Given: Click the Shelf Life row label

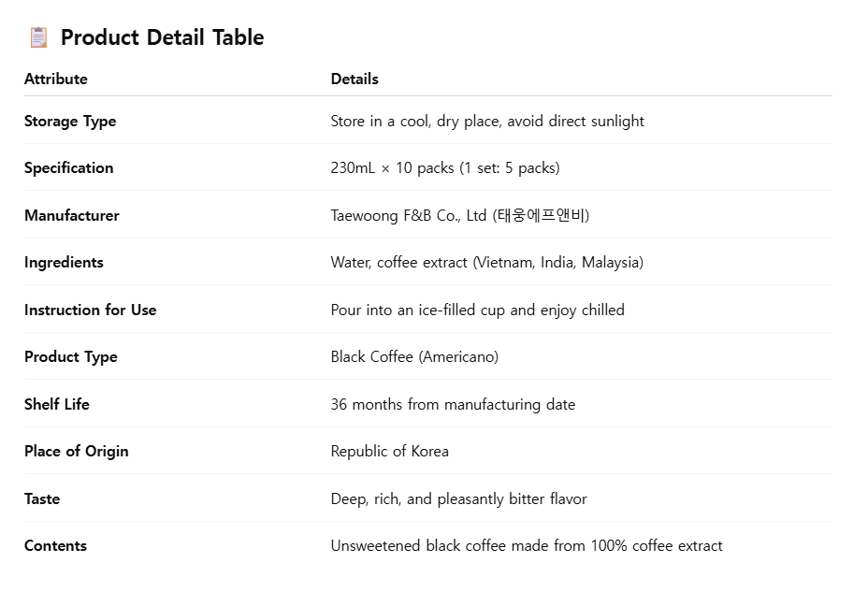Looking at the screenshot, I should point(57,404).
